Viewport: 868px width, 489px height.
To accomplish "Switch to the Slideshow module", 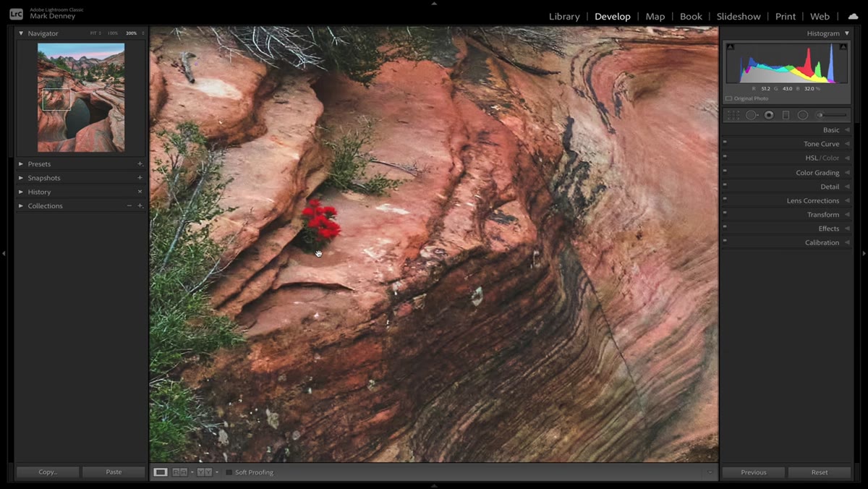I will pyautogui.click(x=739, y=16).
